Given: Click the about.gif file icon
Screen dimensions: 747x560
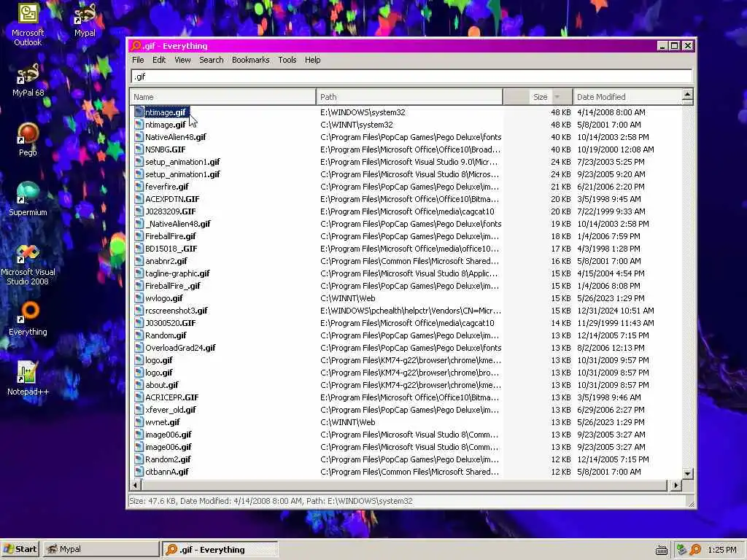Looking at the screenshot, I should (139, 385).
